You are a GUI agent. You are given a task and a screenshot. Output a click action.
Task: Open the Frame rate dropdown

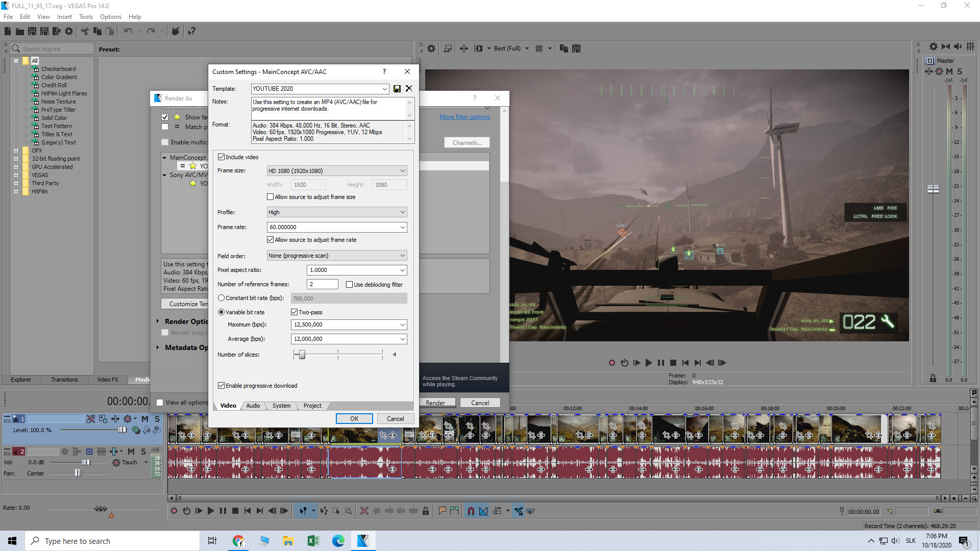click(402, 227)
